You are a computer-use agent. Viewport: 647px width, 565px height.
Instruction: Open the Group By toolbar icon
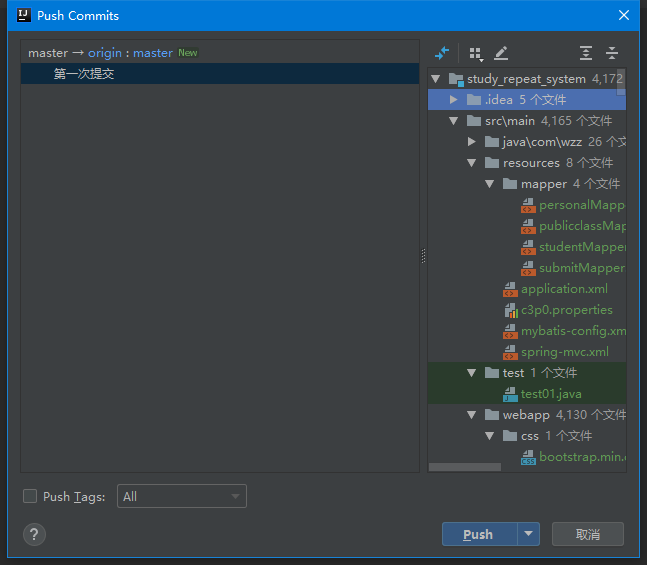click(x=476, y=54)
